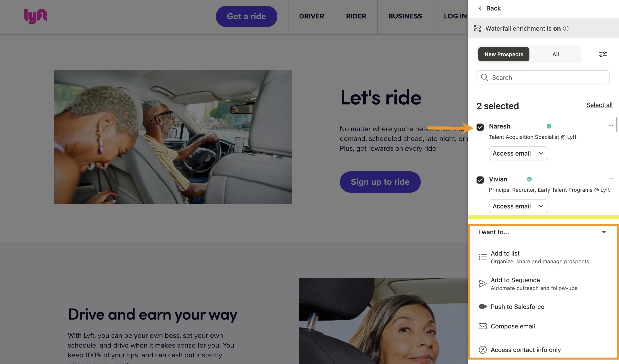The height and width of the screenshot is (364, 619).
Task: Click the '2 selected' heading
Action: 498,106
